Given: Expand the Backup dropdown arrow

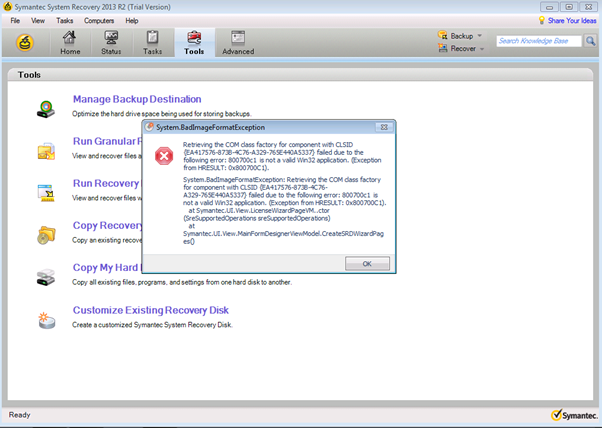Looking at the screenshot, I should 480,36.
